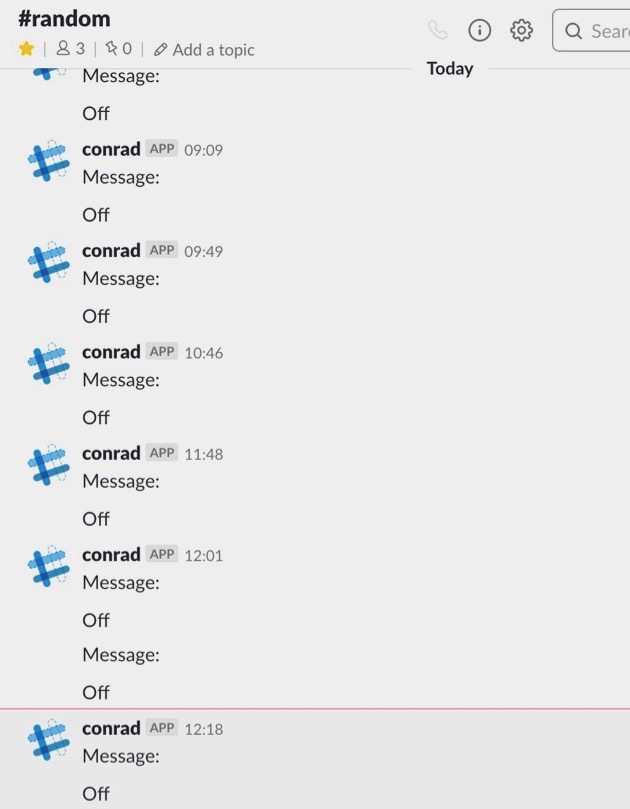Click Add a topic link

tap(204, 50)
